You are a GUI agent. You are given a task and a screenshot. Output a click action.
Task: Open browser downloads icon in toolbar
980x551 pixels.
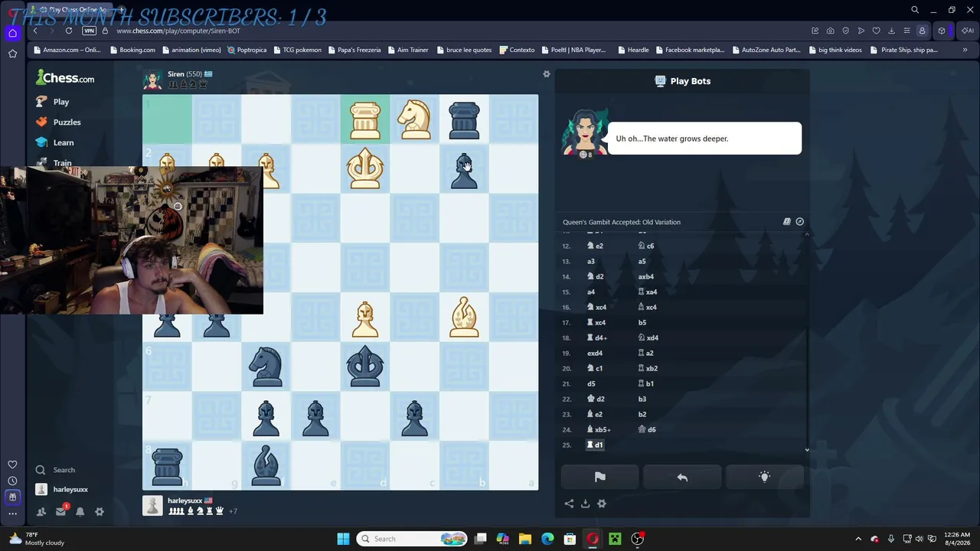[891, 31]
